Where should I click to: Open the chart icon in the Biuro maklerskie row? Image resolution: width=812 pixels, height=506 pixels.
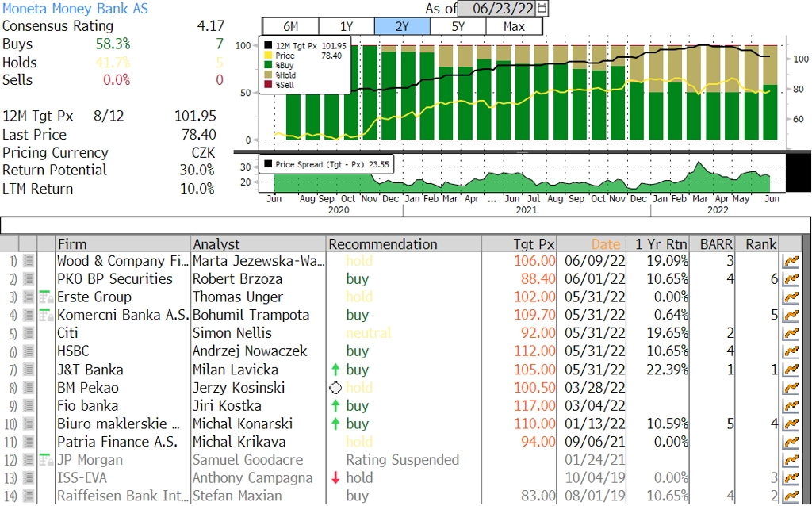[791, 424]
